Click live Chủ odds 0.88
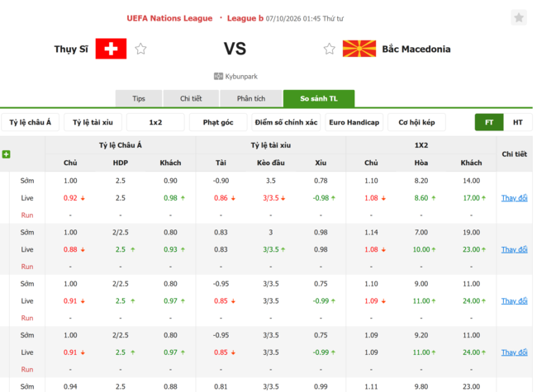 70,250
